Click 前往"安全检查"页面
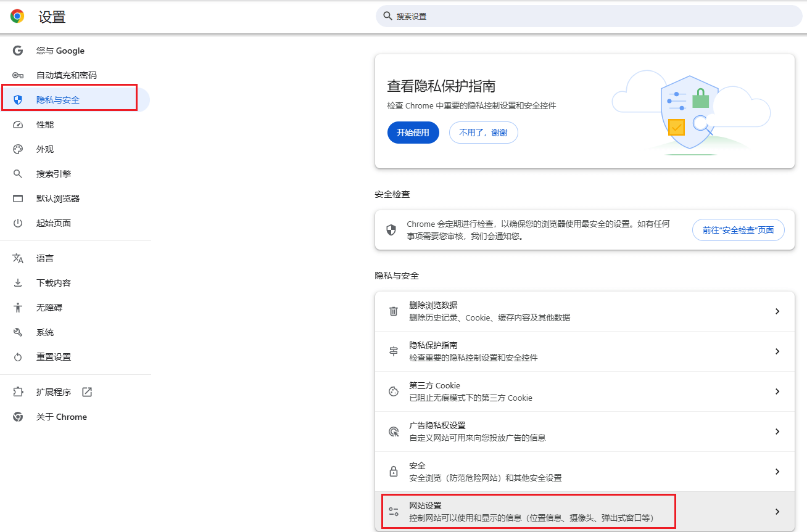The width and height of the screenshot is (807, 532). point(738,229)
